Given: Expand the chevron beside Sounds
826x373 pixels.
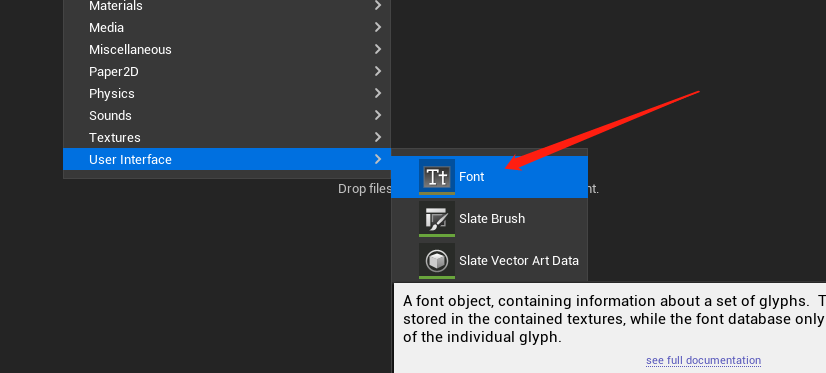Looking at the screenshot, I should [378, 115].
